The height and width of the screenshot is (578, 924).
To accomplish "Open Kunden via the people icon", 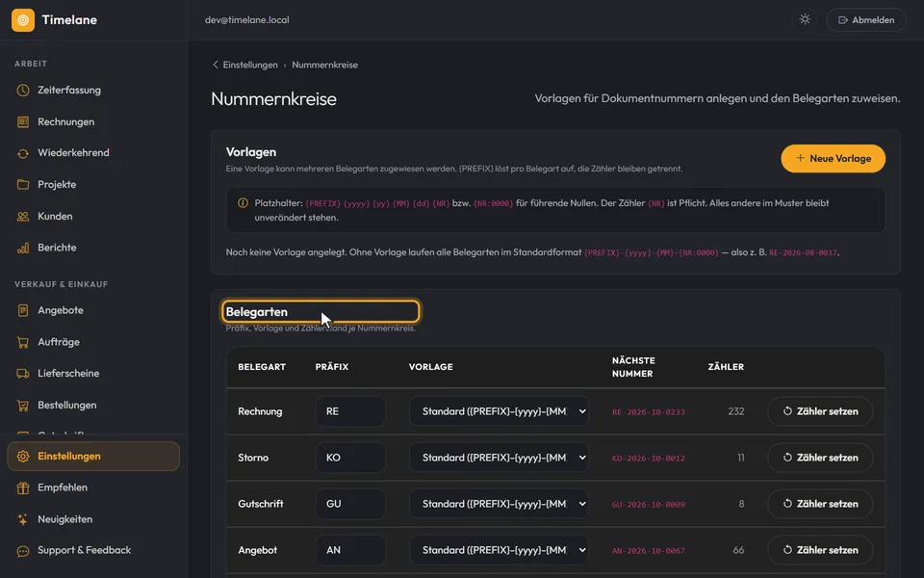I will (x=23, y=217).
